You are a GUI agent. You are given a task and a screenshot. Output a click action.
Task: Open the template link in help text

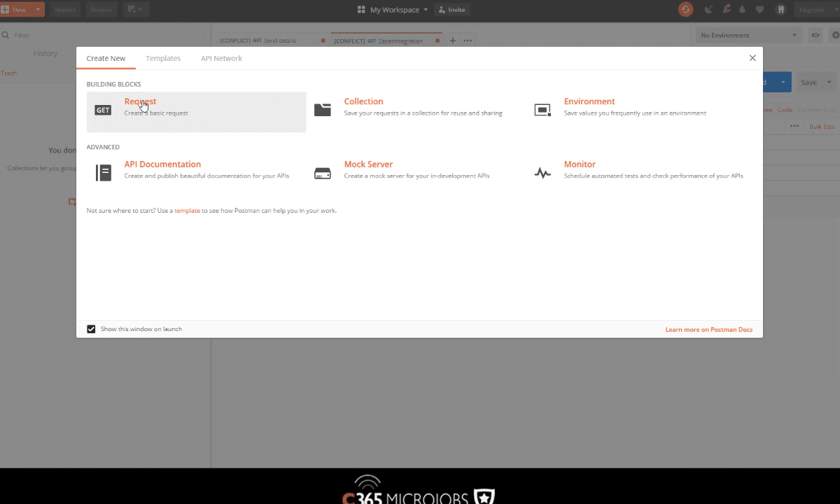click(x=187, y=210)
